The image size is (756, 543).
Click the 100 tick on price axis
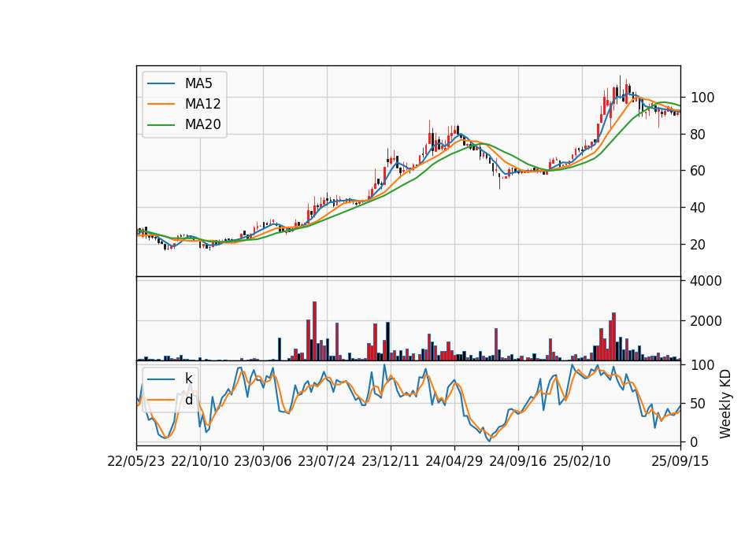tap(702, 98)
